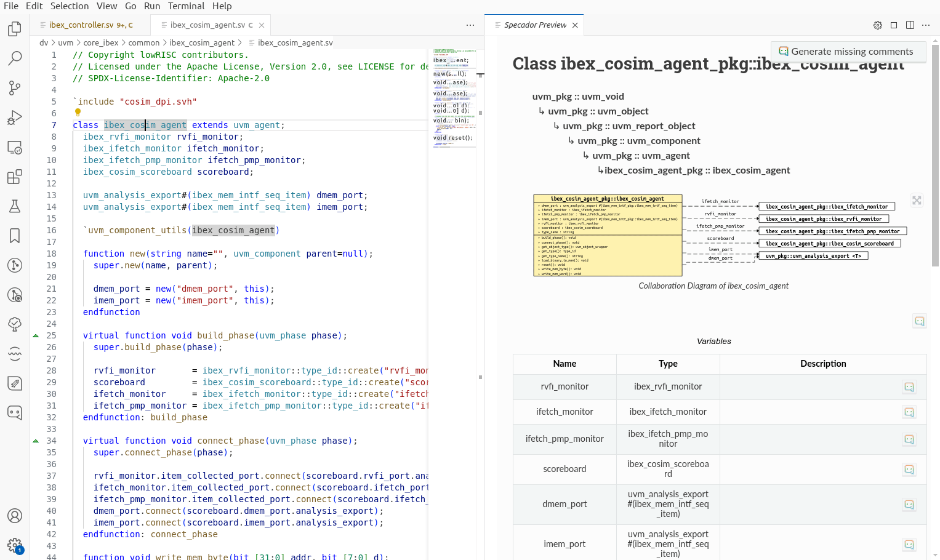This screenshot has width=940, height=560.
Task: Open the Testing beaker view
Action: click(x=15, y=206)
